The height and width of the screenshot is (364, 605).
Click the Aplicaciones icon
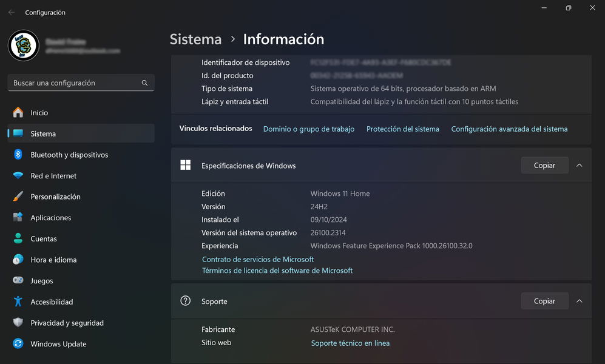click(18, 217)
